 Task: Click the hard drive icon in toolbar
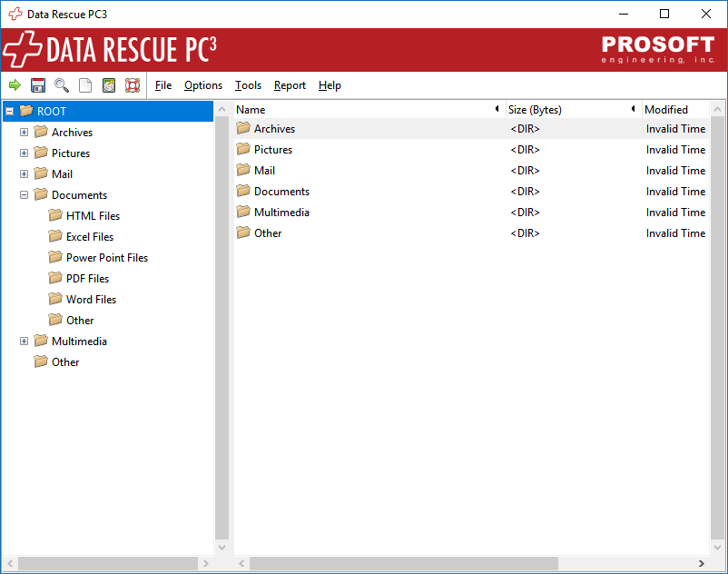[x=109, y=85]
